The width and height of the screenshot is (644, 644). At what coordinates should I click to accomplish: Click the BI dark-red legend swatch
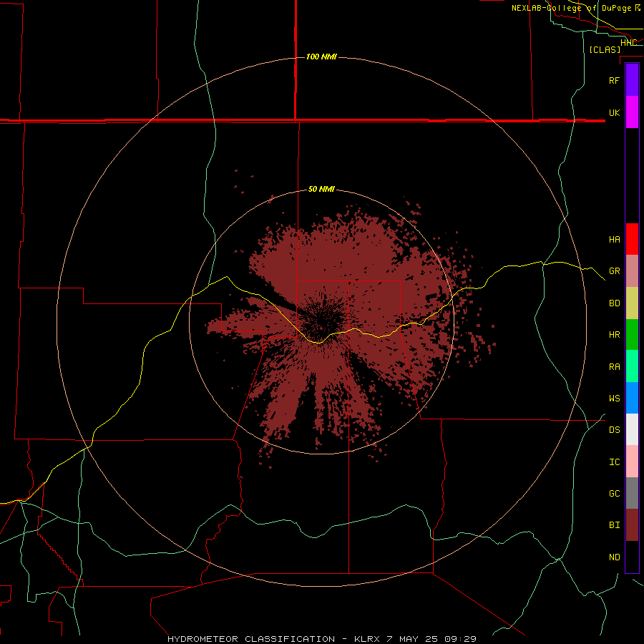coord(632,525)
